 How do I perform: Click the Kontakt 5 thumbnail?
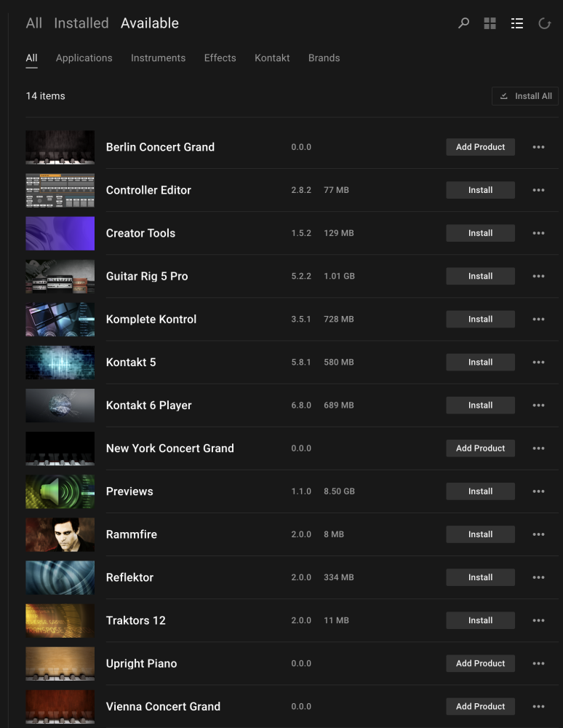[x=60, y=363]
